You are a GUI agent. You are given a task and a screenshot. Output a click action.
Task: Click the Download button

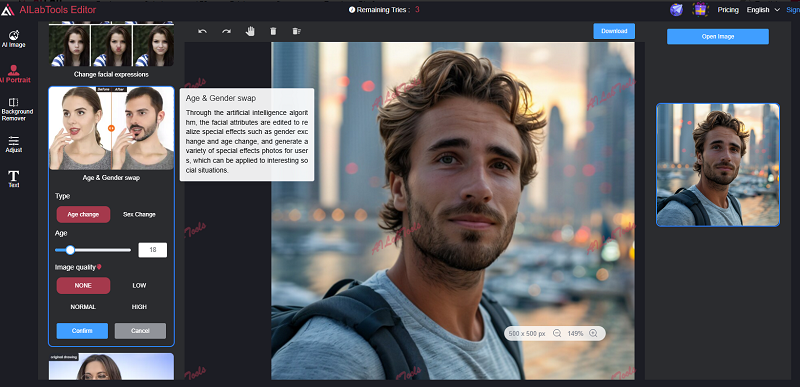tap(614, 31)
